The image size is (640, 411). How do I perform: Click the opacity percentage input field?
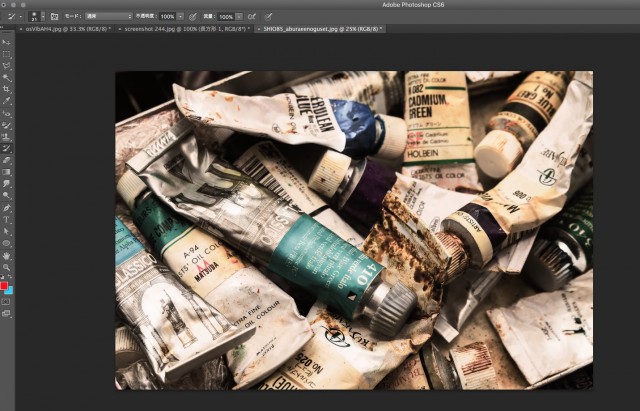[167, 17]
